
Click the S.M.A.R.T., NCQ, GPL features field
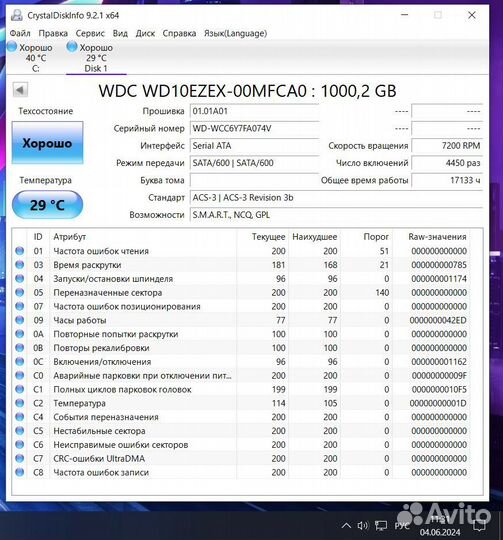(x=336, y=215)
